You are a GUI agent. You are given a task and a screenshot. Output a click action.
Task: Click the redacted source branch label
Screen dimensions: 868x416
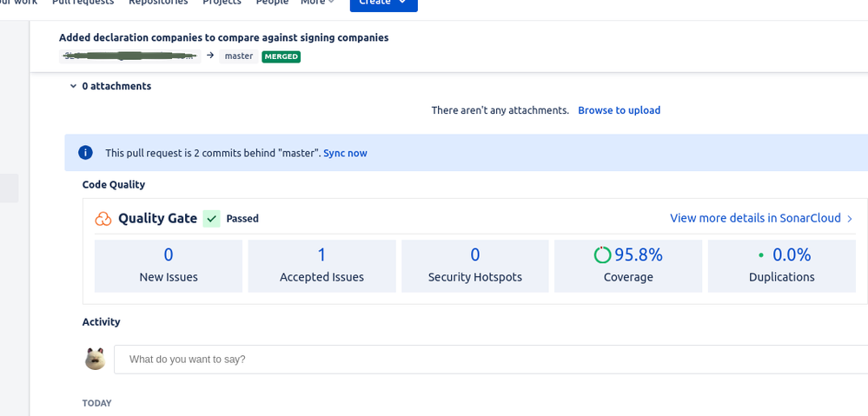pyautogui.click(x=130, y=56)
